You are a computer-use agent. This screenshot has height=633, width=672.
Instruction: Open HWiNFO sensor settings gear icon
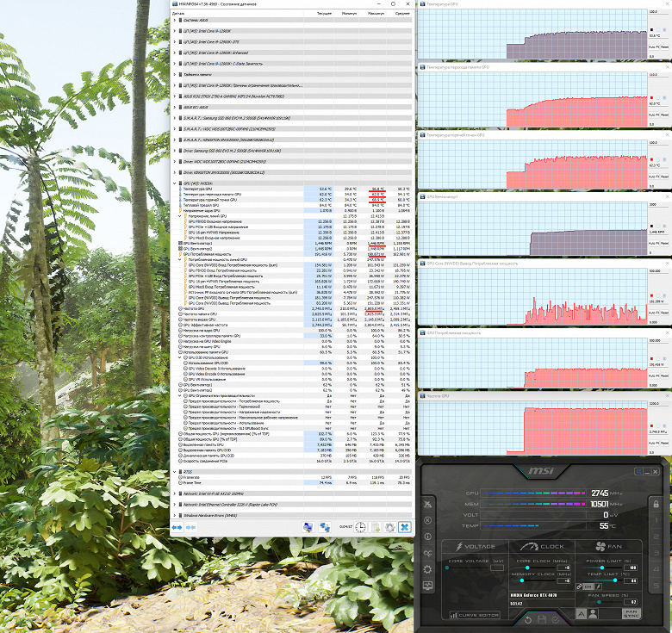pyautogui.click(x=389, y=527)
